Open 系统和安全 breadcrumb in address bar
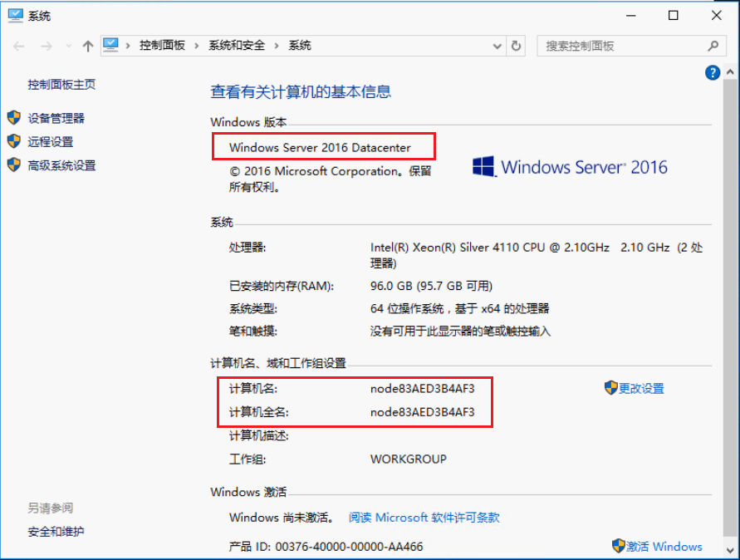 coord(237,46)
